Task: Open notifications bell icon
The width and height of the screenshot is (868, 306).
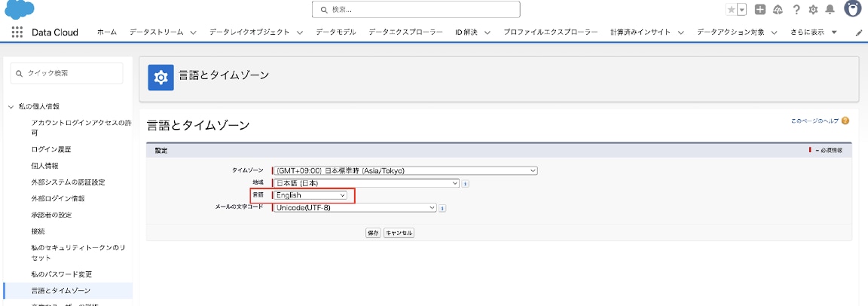Action: (830, 10)
